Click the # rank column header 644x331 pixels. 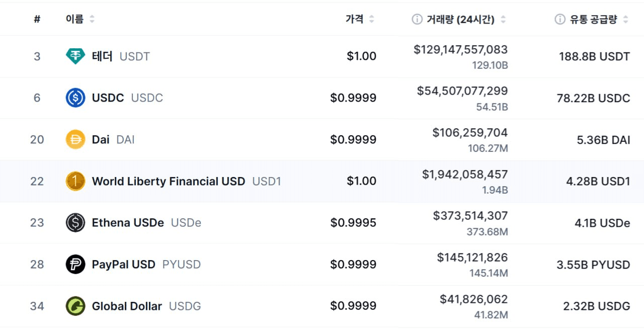tap(37, 20)
